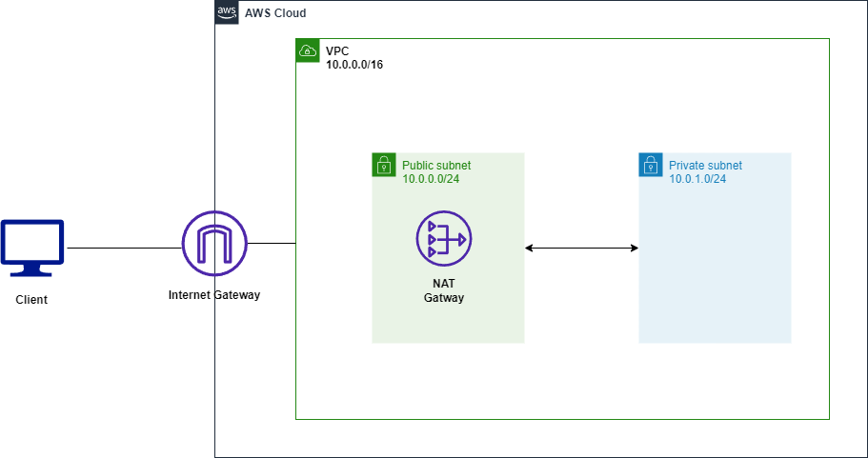The width and height of the screenshot is (868, 458).
Task: Click the NAT Gateway icon
Action: (x=444, y=238)
